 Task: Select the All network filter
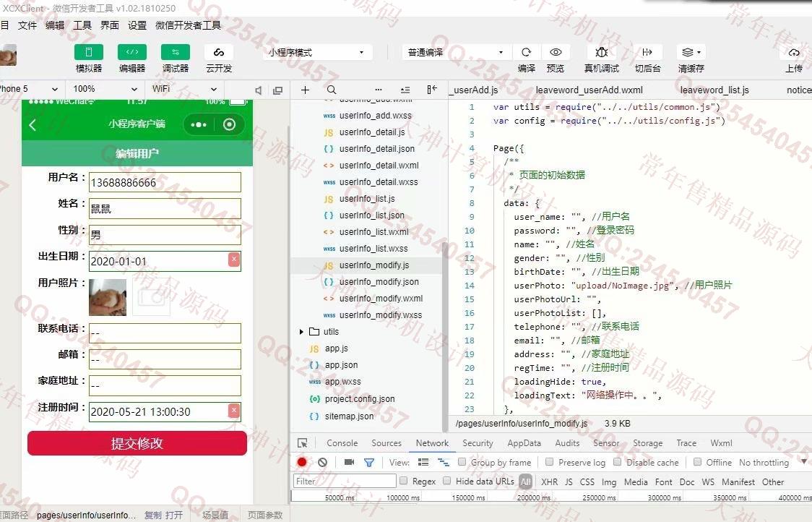(526, 482)
